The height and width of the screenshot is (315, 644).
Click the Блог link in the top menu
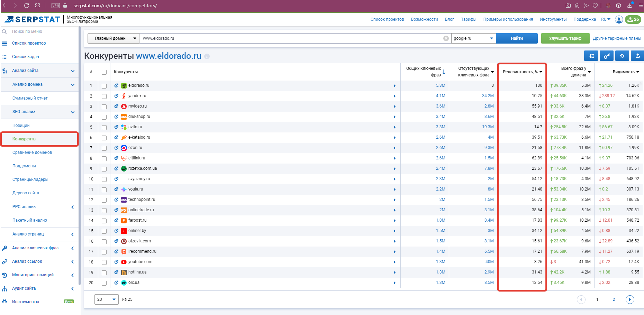tap(449, 19)
